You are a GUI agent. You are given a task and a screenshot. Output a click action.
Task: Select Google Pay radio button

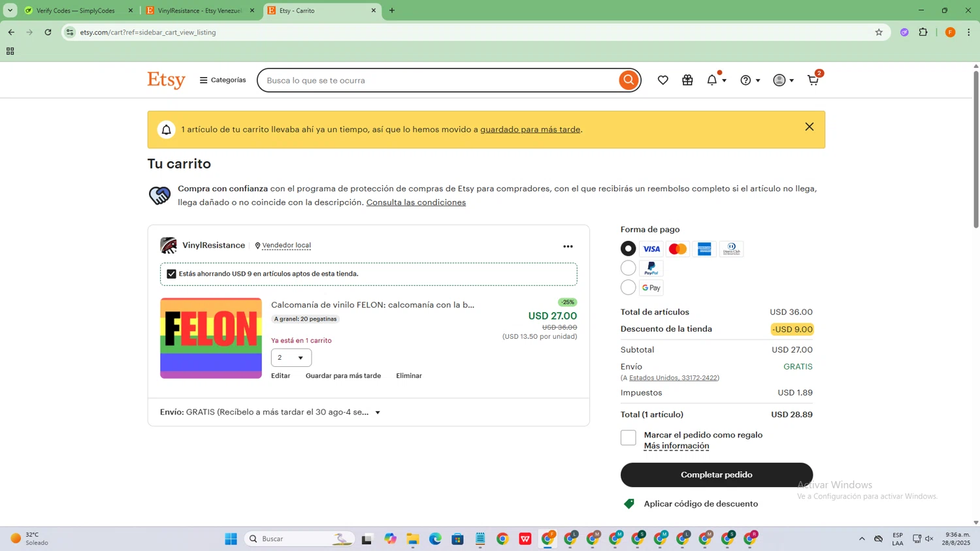point(628,287)
